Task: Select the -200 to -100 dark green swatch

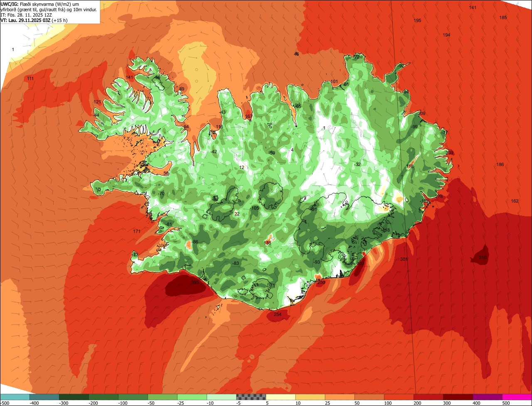Action: pos(103,396)
